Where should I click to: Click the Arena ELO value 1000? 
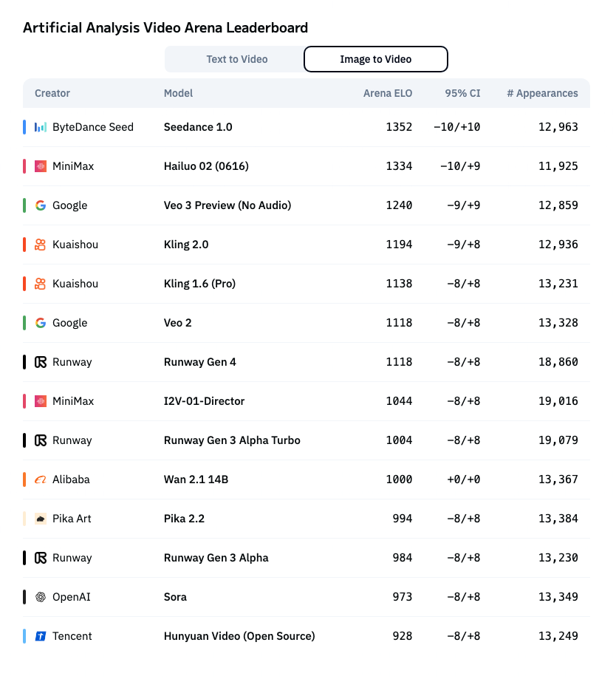point(399,480)
